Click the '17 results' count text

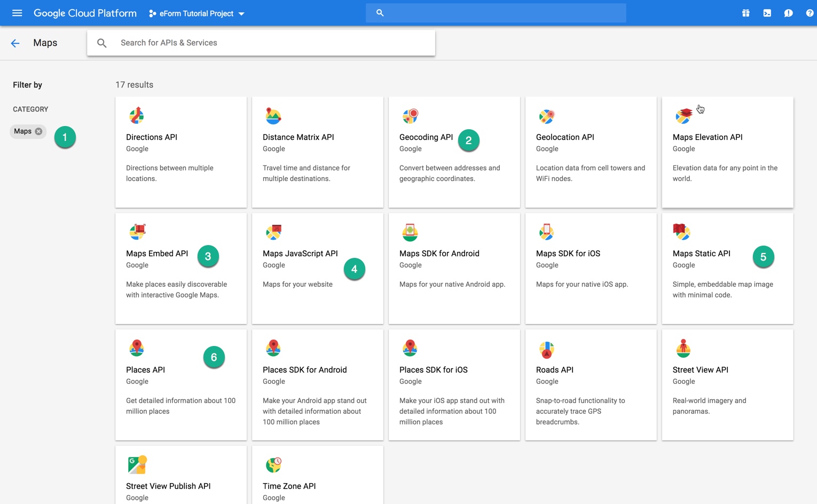[135, 85]
